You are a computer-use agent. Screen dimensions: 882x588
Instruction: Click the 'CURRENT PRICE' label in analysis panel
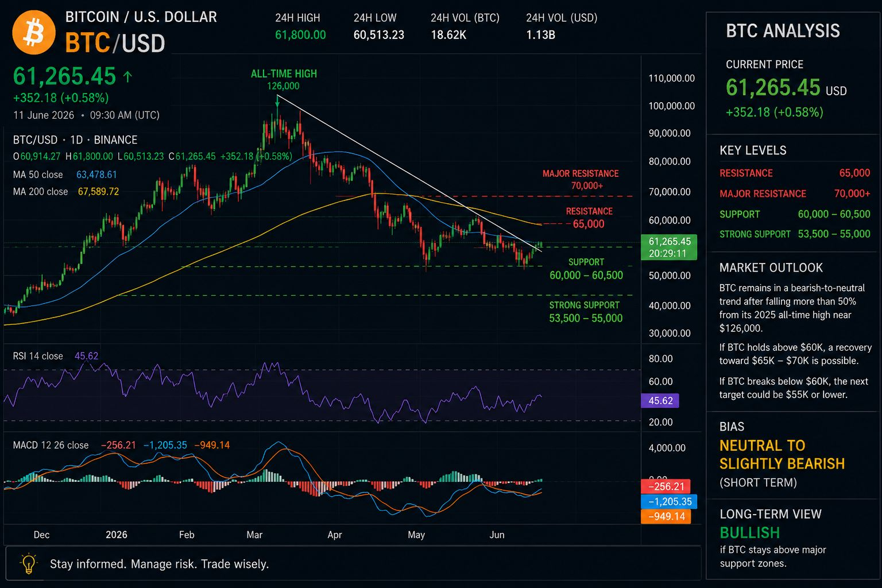click(x=764, y=64)
